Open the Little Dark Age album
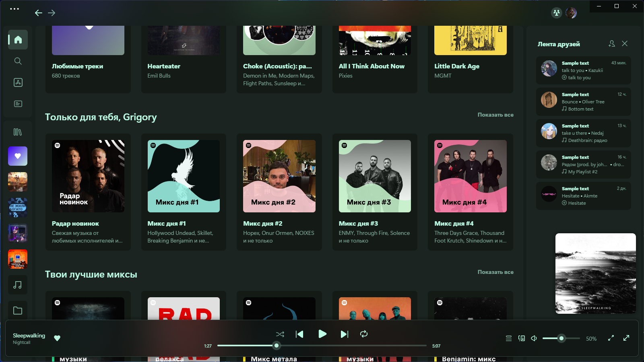The height and width of the screenshot is (362, 644). click(x=471, y=60)
